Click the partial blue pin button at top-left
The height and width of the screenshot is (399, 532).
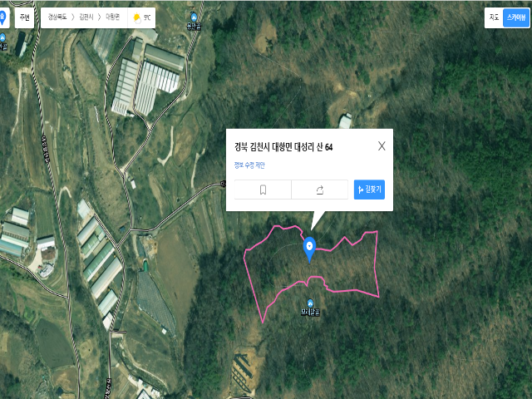(x=3, y=17)
